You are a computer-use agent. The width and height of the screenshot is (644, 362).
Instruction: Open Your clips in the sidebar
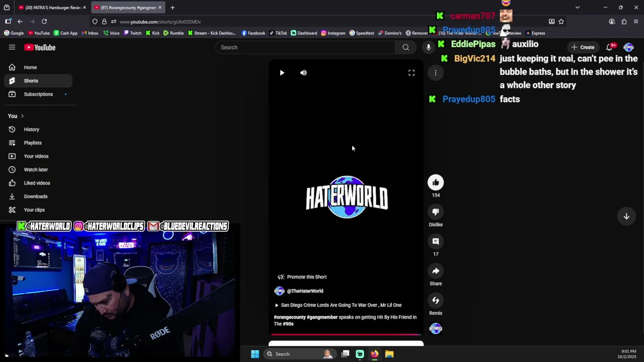38,210
